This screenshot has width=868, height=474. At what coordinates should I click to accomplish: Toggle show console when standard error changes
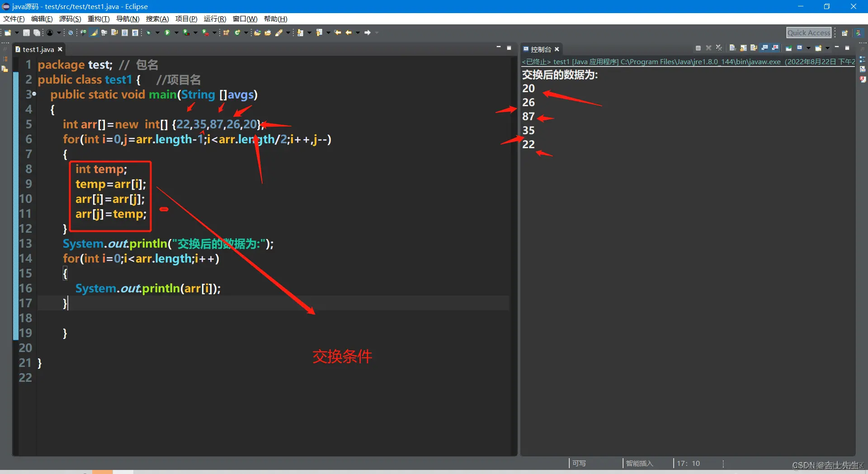coord(775,48)
